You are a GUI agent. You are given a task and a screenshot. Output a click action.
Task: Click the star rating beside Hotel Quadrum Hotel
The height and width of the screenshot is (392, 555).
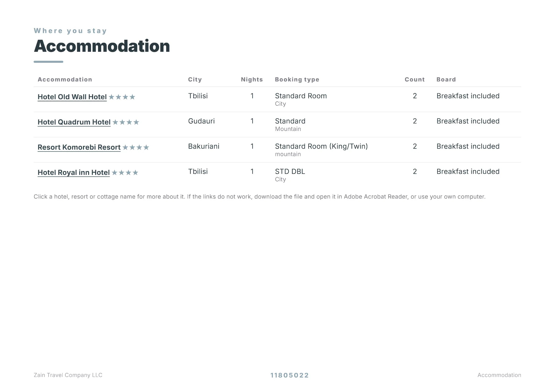126,122
